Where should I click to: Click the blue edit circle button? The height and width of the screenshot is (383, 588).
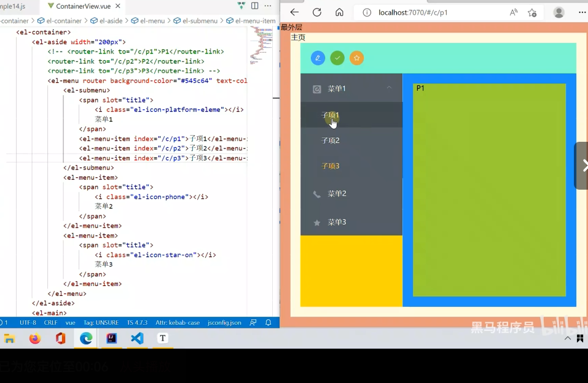[x=318, y=58]
